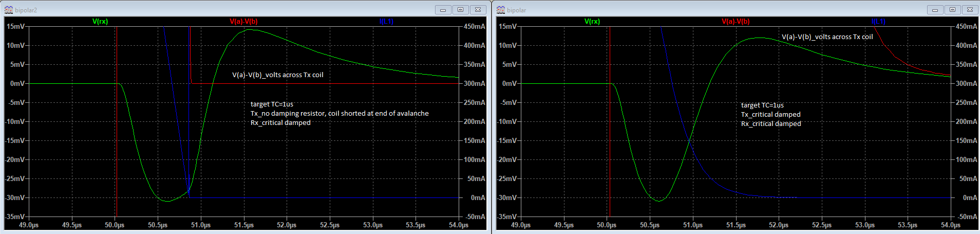The height and width of the screenshot is (234, 980).
Task: Click the 450mA right axis label in bipolar window
Action: [x=967, y=26]
